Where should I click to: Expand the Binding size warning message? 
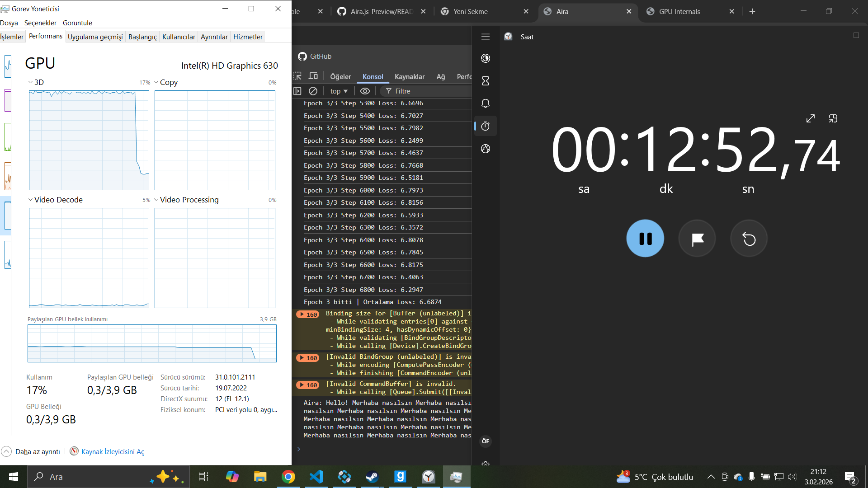(x=302, y=314)
